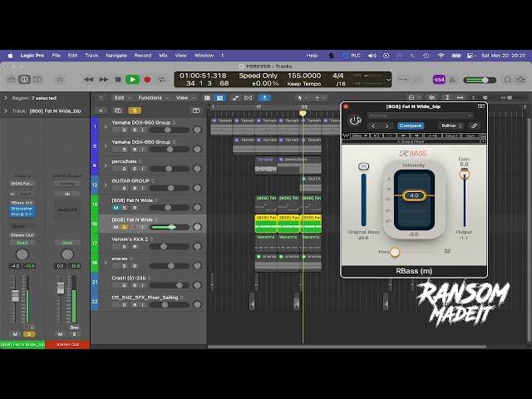Image resolution: width=532 pixels, height=399 pixels.
Task: Start playback with the green Play button
Action: click(x=132, y=80)
